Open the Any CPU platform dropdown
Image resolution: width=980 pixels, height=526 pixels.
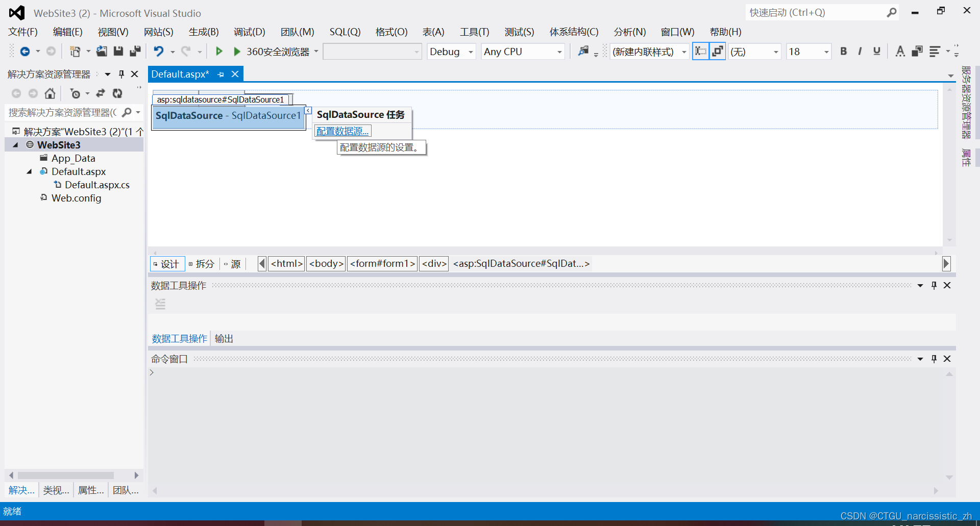(559, 52)
